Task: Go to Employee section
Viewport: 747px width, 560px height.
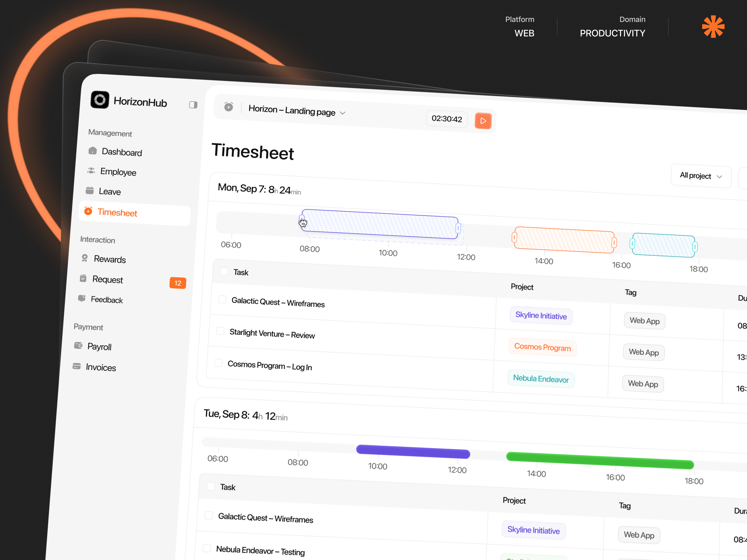Action: [x=118, y=172]
